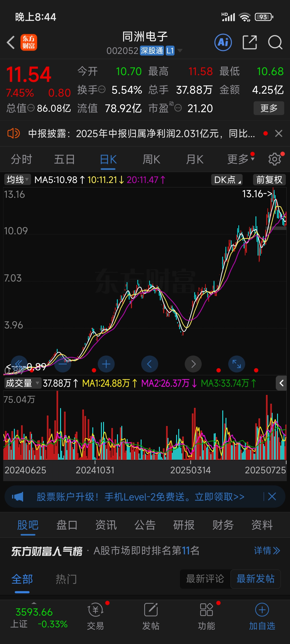
Task: Shift chart left with blue left arrow
Action: 150,364
